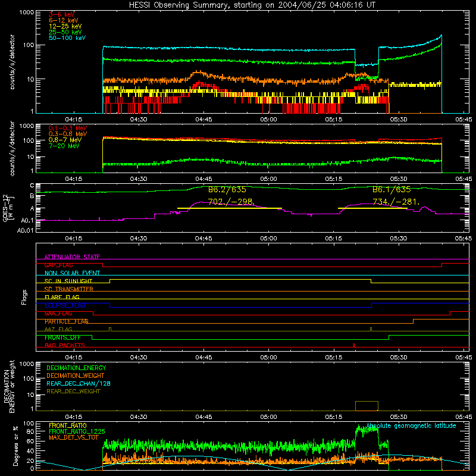Click the B6.1/635 flare annotation
The width and height of the screenshot is (476, 476).
pos(392,190)
